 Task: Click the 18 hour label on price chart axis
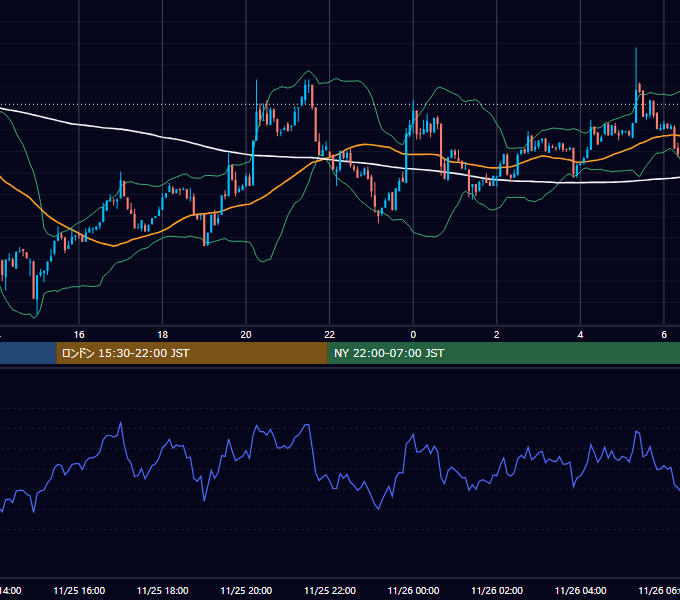162,335
